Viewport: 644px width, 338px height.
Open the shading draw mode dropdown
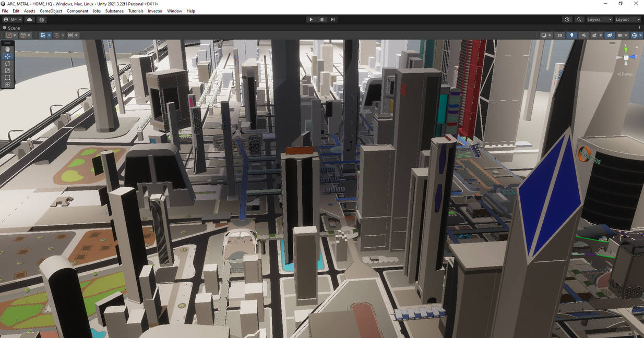(x=546, y=35)
